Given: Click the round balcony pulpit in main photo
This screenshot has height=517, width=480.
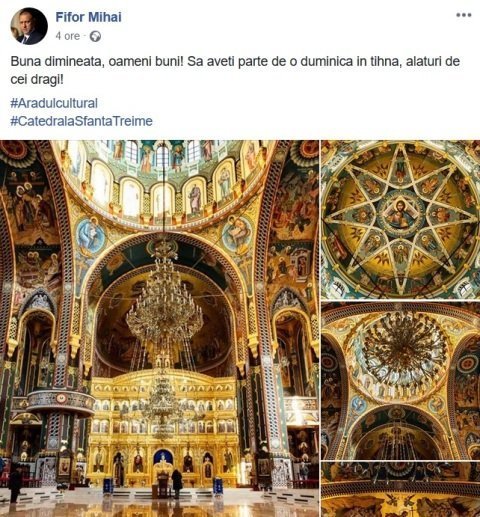Looking at the screenshot, I should tap(60, 402).
